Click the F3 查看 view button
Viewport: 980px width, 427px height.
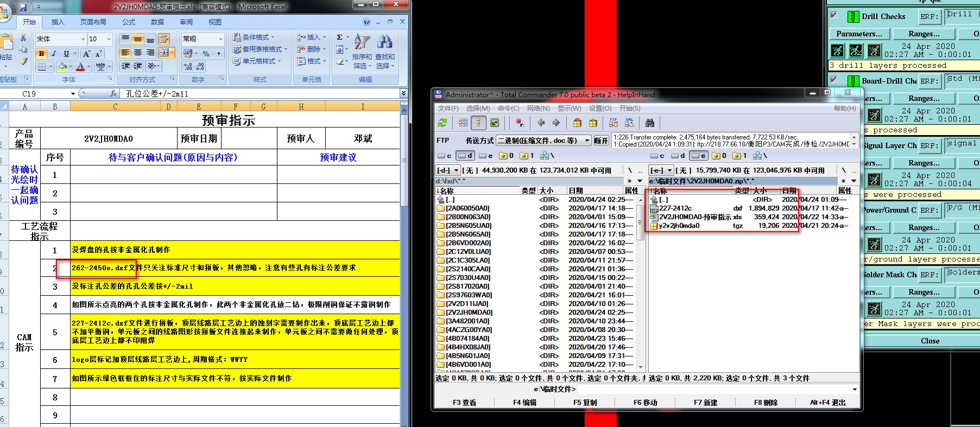coord(464,403)
